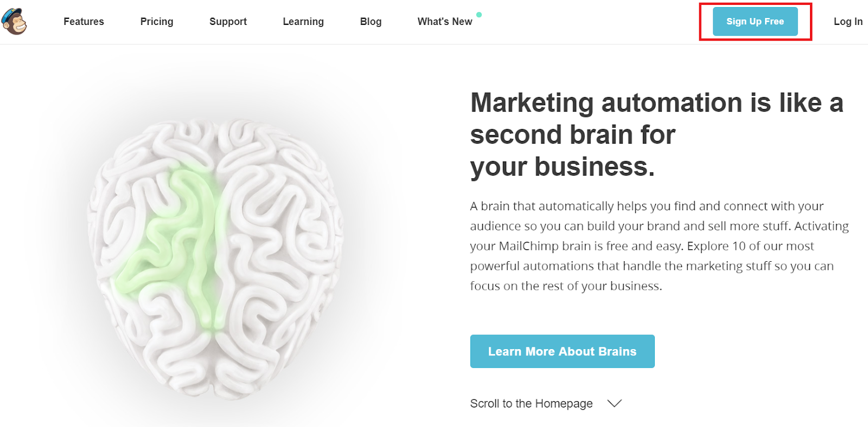The width and height of the screenshot is (868, 427).
Task: Click the white brain illustration
Action: (x=215, y=257)
